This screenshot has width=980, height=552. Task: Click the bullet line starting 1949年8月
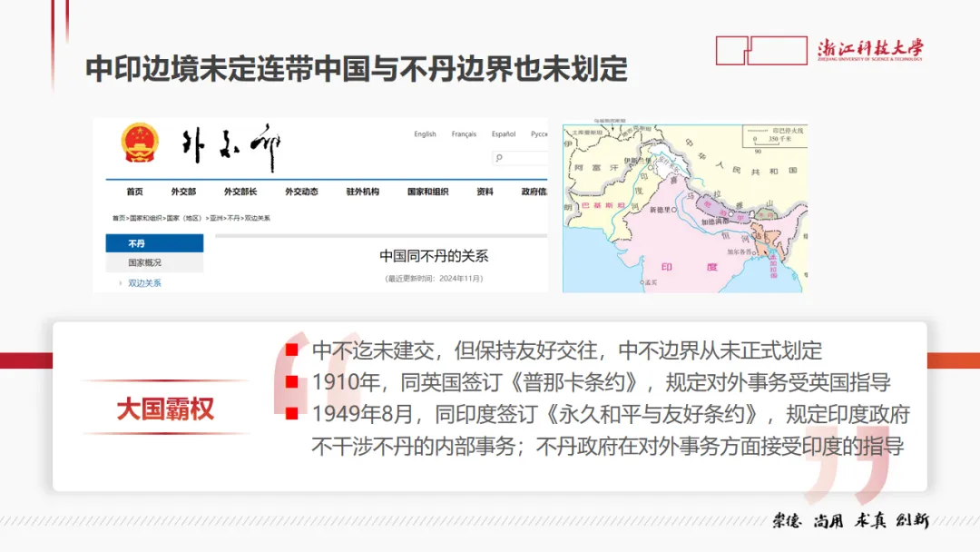(611, 414)
